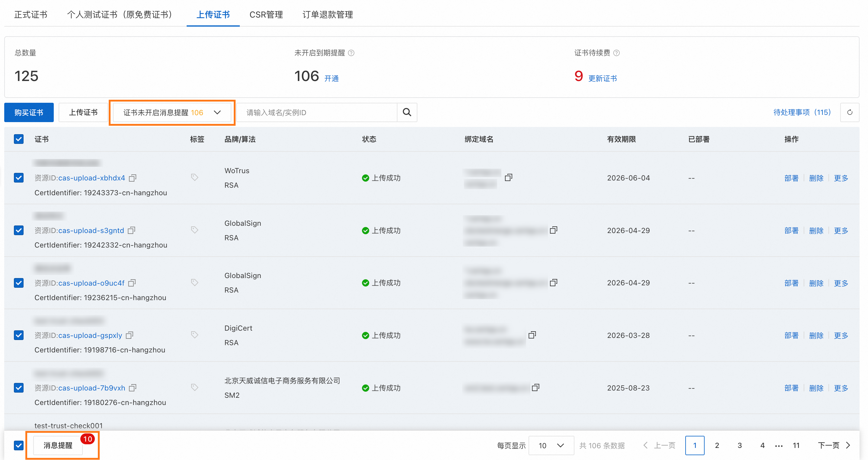Go to page 2 in pagination
Image resolution: width=868 pixels, height=460 pixels.
tap(717, 445)
